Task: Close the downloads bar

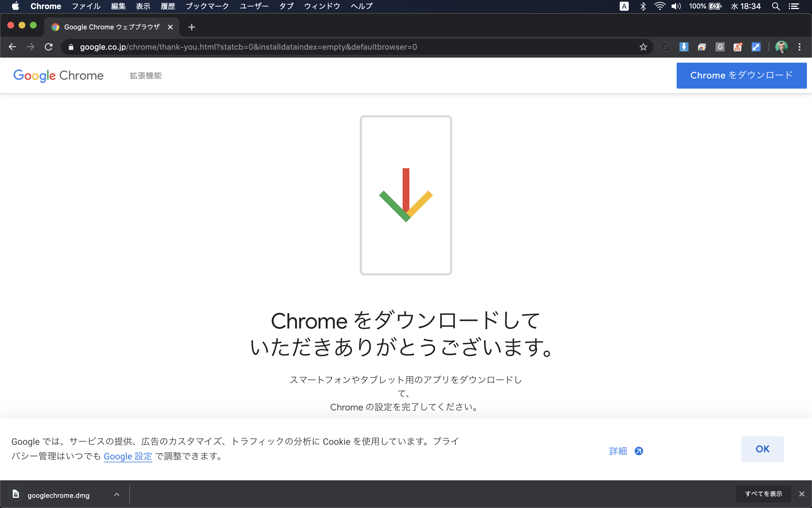Action: tap(802, 494)
